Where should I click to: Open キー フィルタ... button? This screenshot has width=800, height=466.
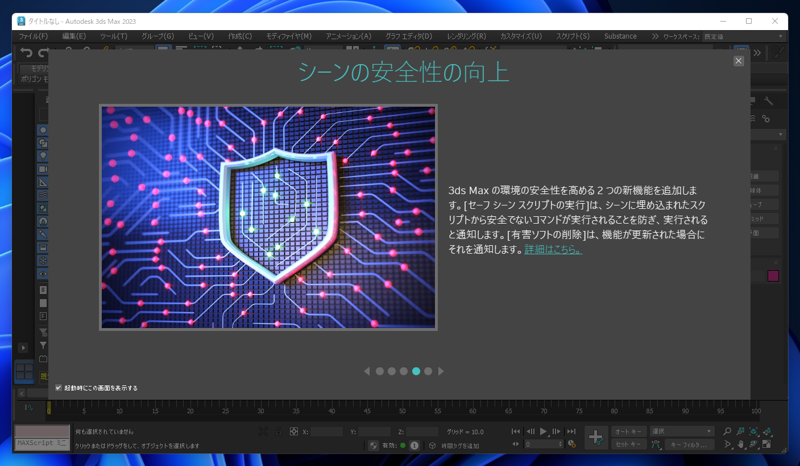tap(689, 445)
